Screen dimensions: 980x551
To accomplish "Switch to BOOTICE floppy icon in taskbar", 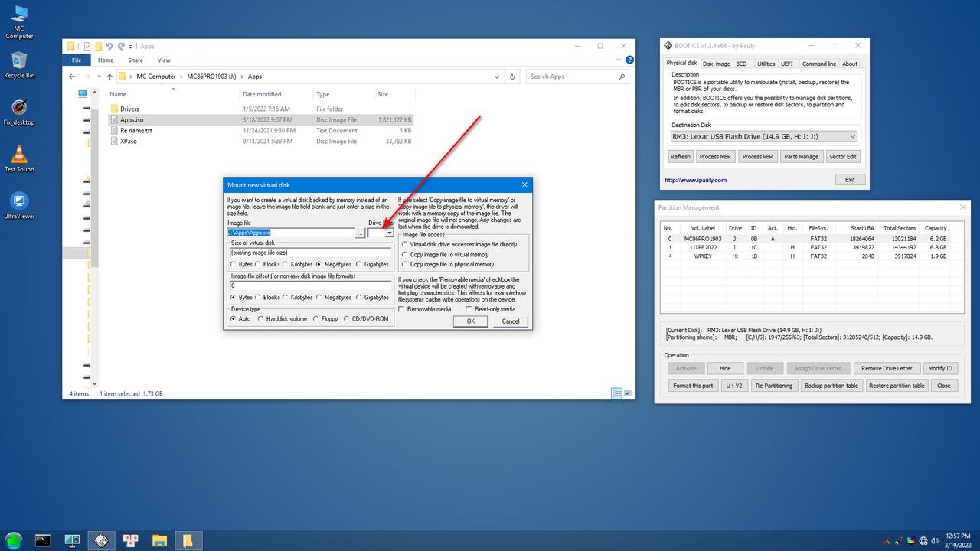I will click(x=101, y=540).
